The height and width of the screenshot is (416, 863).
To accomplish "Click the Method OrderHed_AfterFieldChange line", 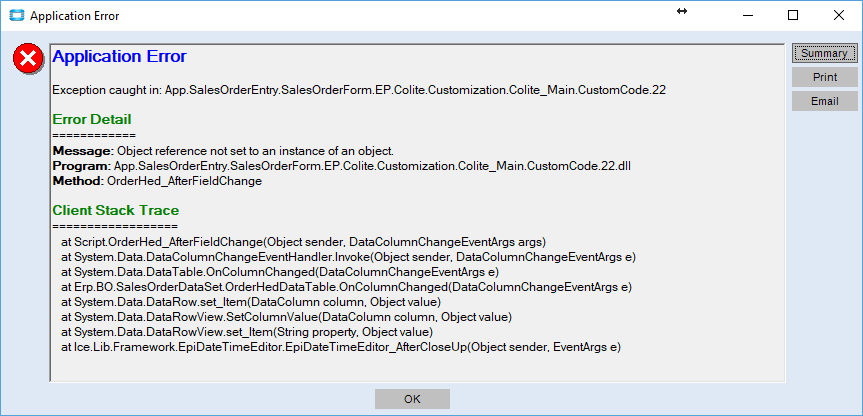I will [x=157, y=180].
